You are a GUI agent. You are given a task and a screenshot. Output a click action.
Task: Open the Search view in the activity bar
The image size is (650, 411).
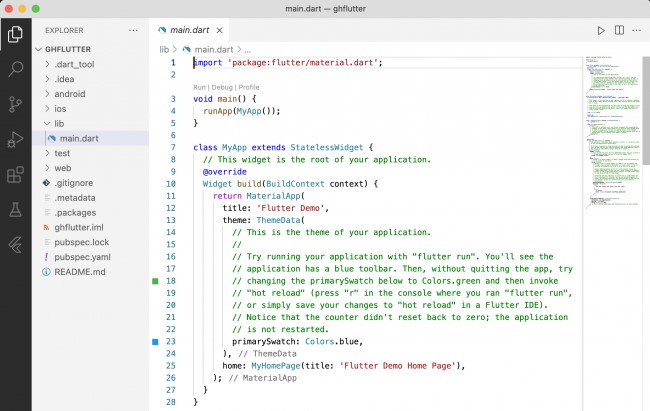[x=15, y=69]
